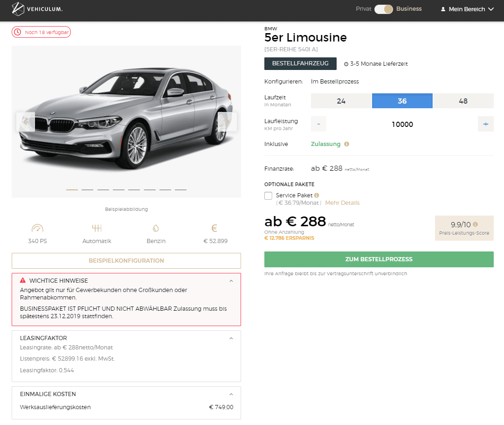Collapse the Einmalige Kosten section
Viewport: 504px width, 425px height.
point(231,394)
